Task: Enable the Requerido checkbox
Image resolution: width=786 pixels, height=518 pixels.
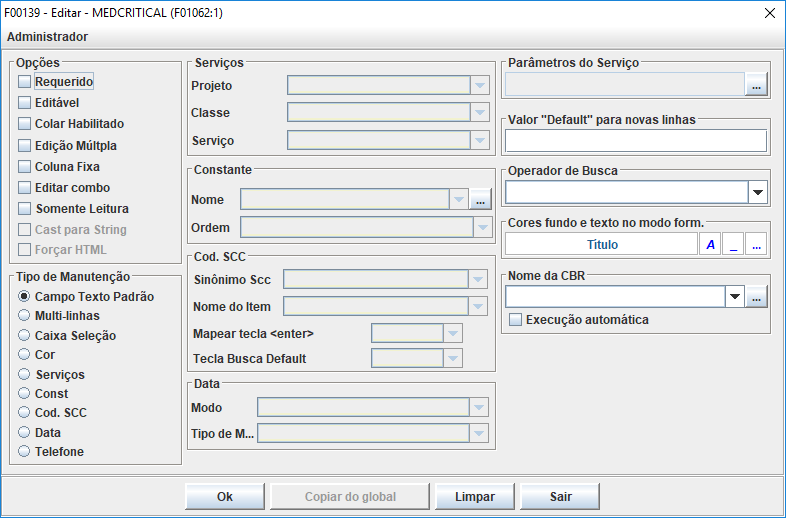Action: coord(25,82)
